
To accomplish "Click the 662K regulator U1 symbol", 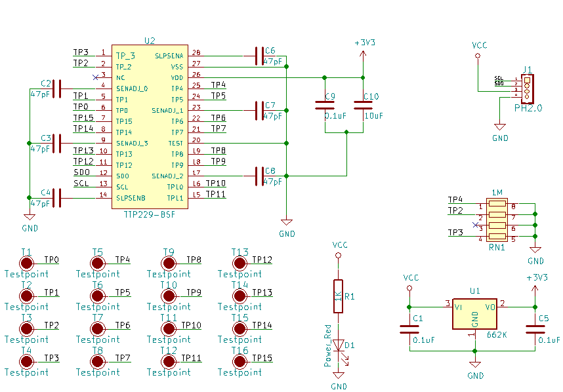I will [474, 314].
